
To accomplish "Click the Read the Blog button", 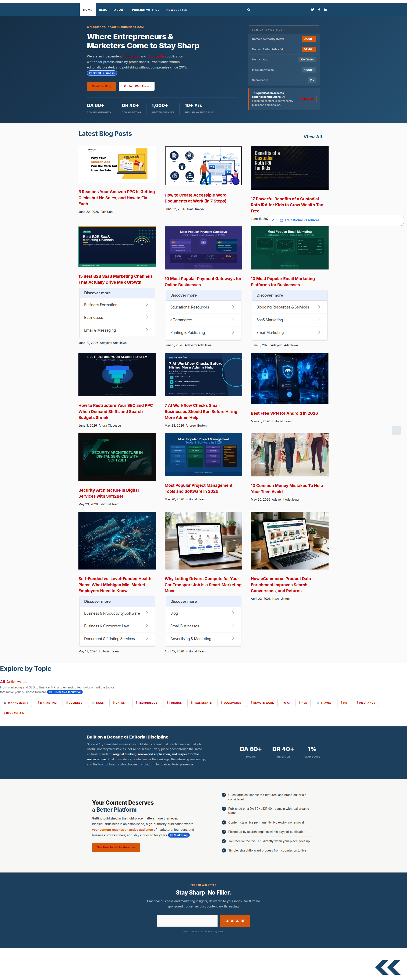I will pos(102,86).
